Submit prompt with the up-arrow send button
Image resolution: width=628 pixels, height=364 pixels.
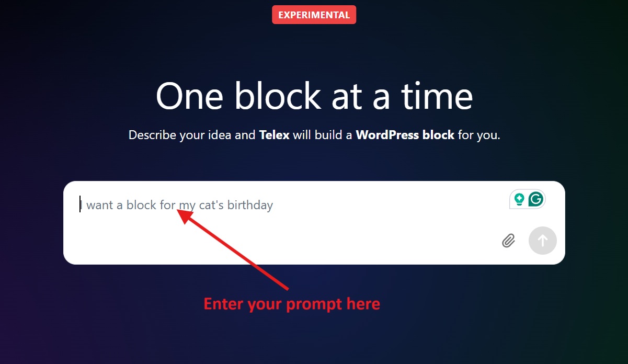click(x=542, y=241)
